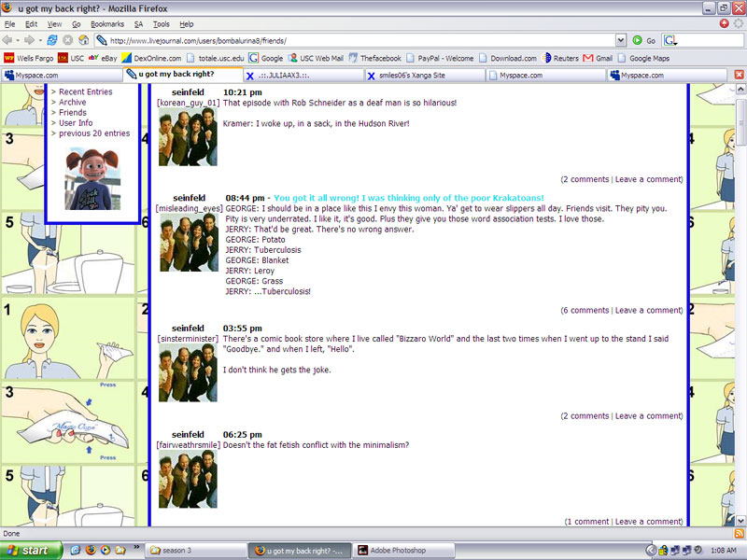
Task: Open the DexOnline.com bookmark
Action: click(151, 58)
